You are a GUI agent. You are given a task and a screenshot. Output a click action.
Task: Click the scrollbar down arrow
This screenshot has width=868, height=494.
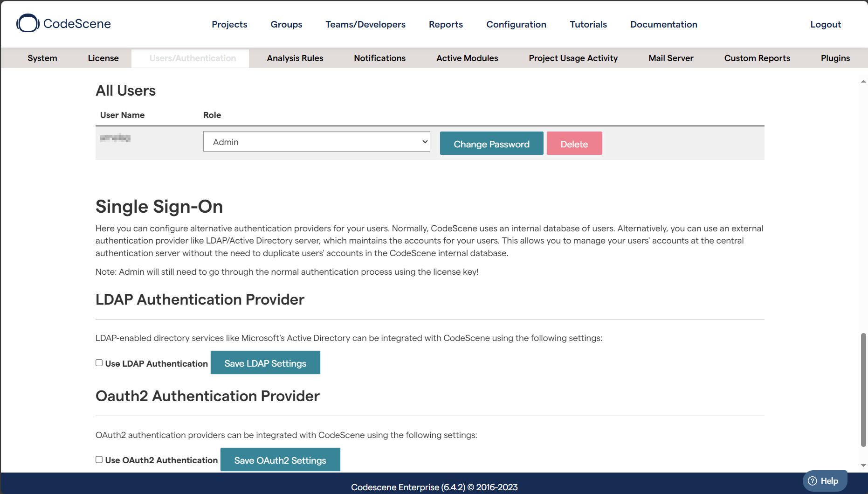tap(863, 466)
